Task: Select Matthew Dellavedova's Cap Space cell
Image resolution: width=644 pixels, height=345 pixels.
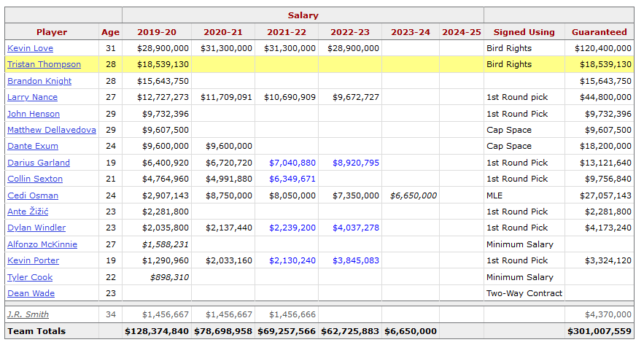Action: pyautogui.click(x=509, y=130)
